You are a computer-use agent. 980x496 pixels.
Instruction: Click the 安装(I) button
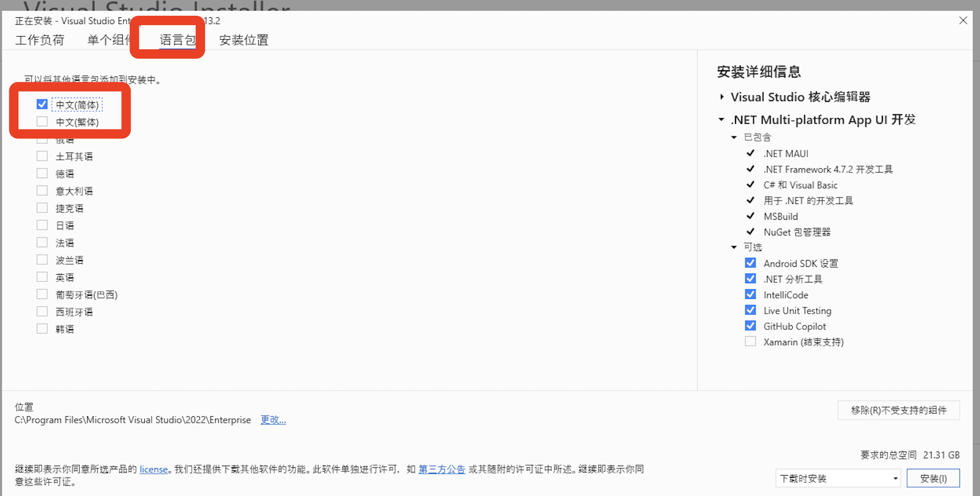(x=934, y=478)
